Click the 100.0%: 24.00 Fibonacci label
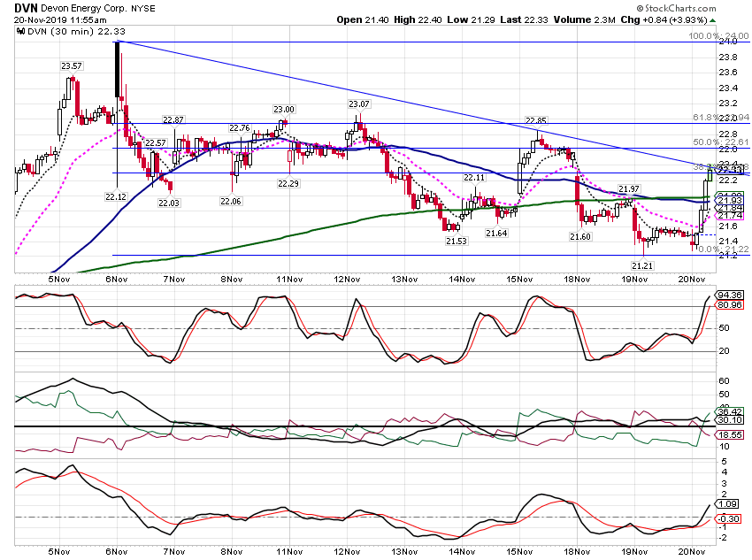 click(718, 36)
